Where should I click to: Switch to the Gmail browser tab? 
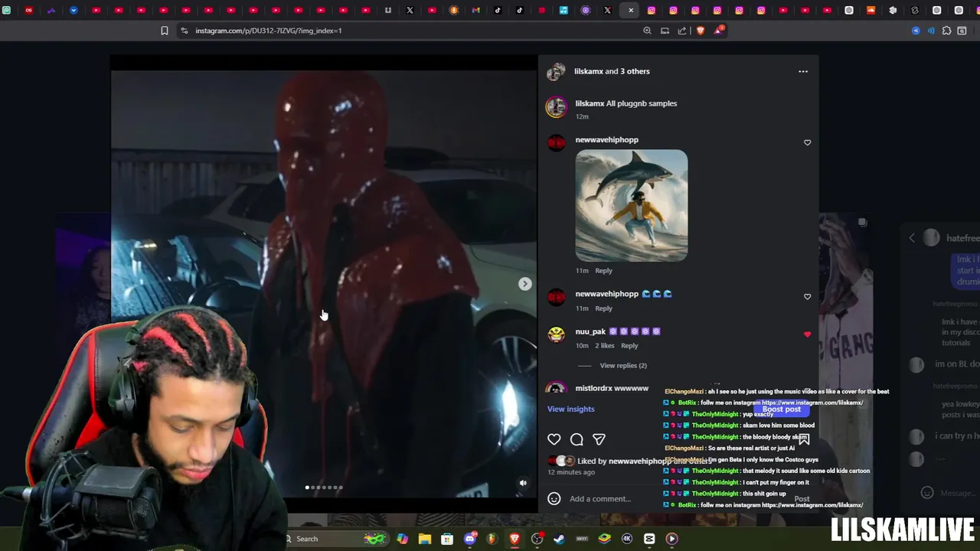[x=476, y=10]
